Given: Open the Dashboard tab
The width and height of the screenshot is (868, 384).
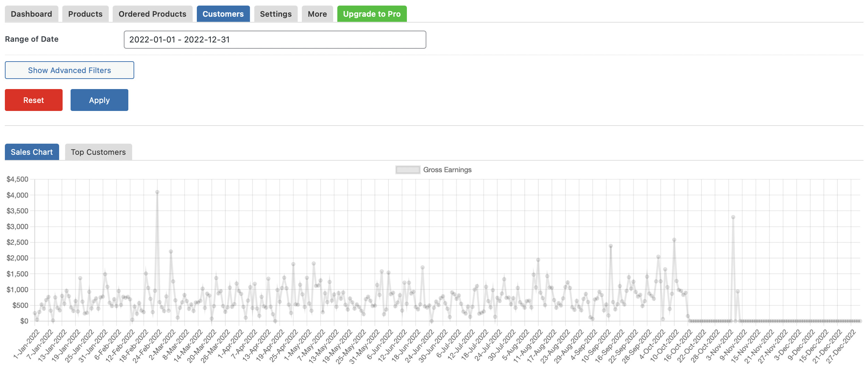Looking at the screenshot, I should coord(31,14).
